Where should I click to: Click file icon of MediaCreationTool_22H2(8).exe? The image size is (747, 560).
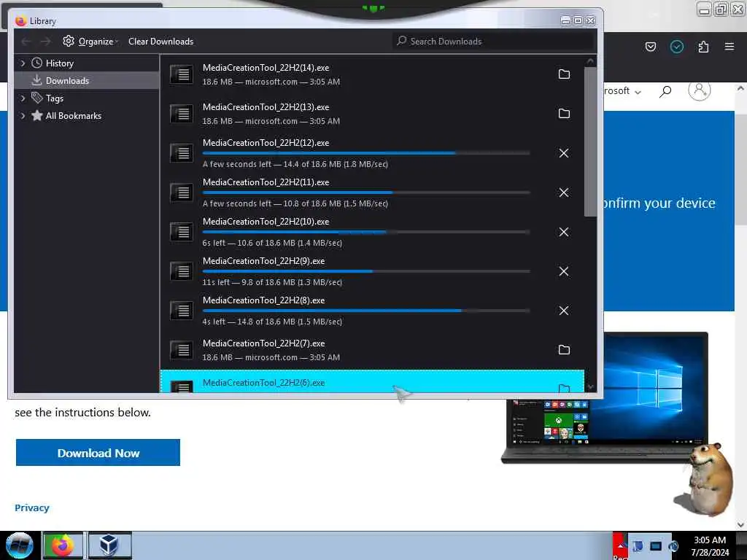tap(182, 311)
